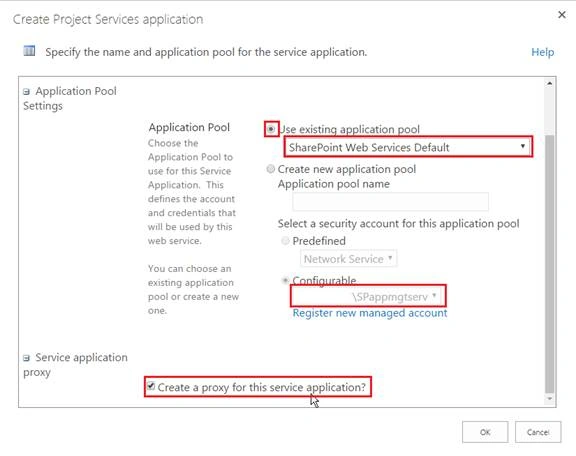Open the Network Service dropdown
576x456 pixels.
[x=348, y=259]
